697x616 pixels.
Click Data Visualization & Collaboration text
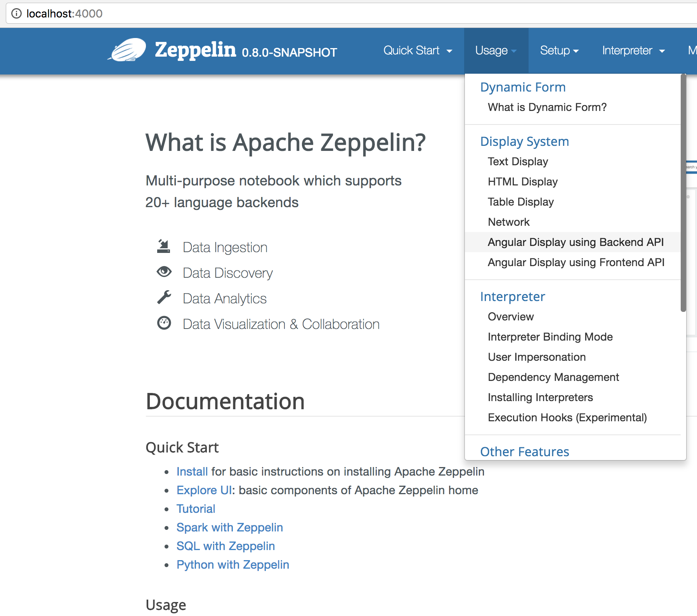[281, 324]
